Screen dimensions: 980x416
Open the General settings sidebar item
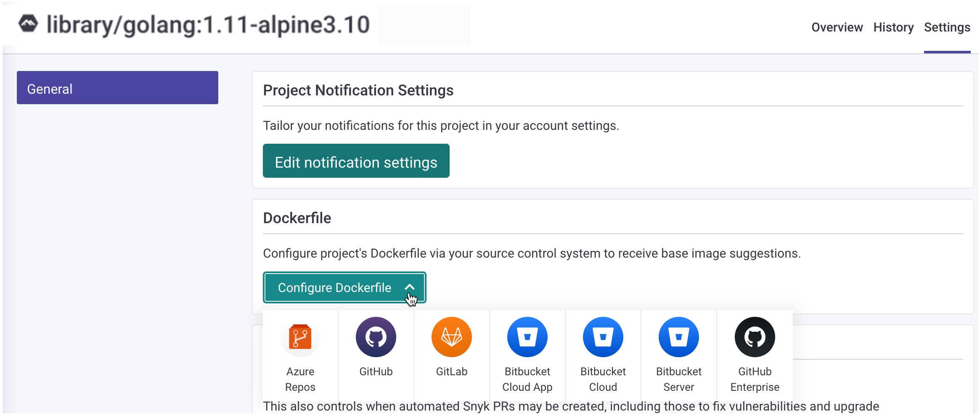(117, 88)
